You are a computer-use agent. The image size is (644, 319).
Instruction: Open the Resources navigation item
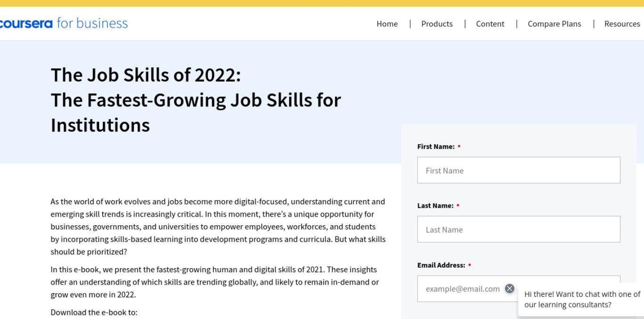[622, 24]
